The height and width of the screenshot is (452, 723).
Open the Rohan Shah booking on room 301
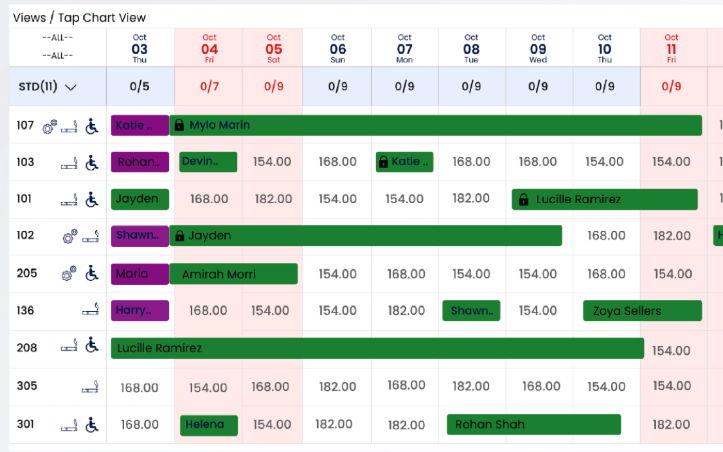(534, 424)
